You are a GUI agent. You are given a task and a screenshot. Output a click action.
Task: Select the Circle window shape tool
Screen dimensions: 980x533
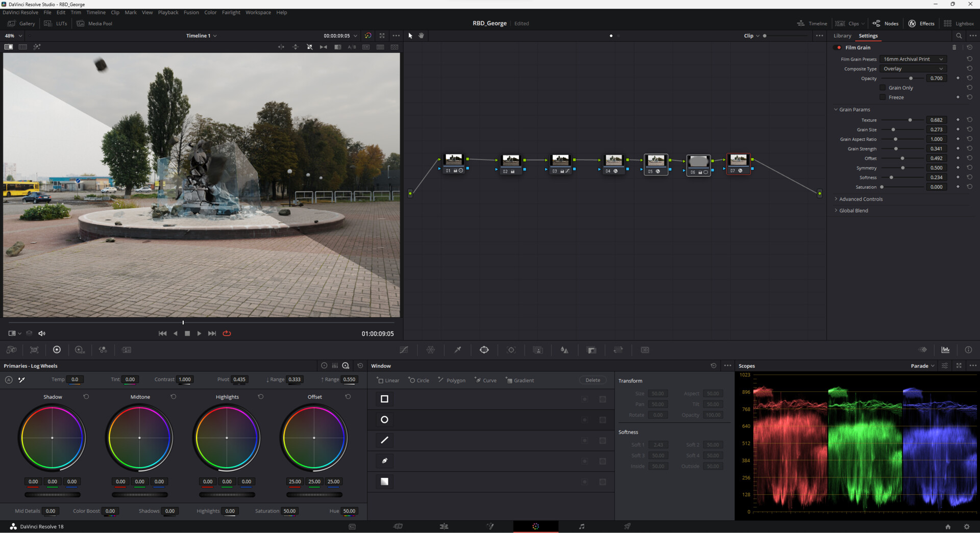pyautogui.click(x=419, y=380)
